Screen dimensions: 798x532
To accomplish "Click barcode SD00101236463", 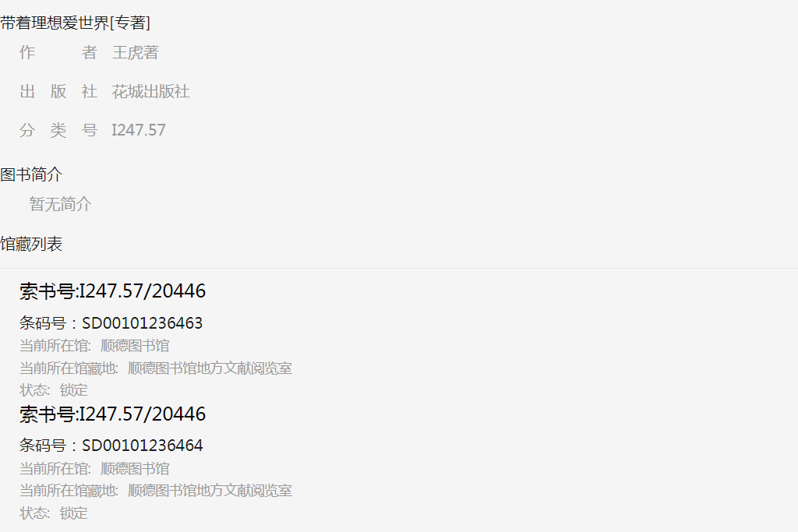I will coord(143,323).
